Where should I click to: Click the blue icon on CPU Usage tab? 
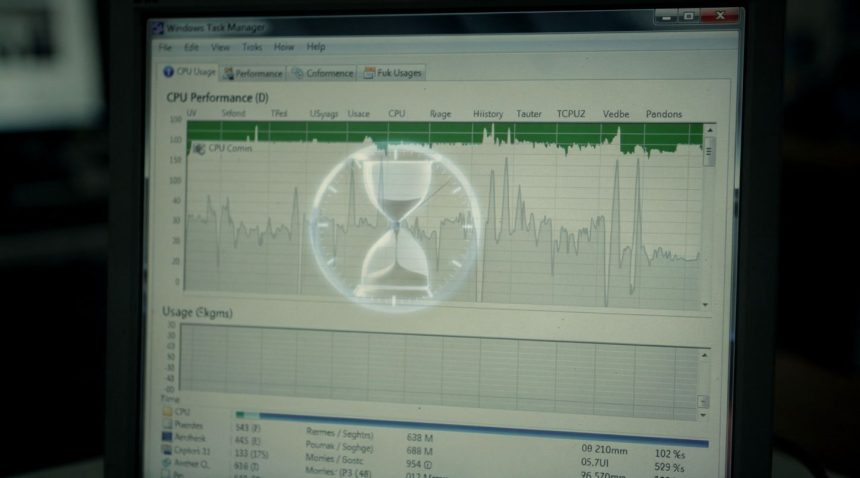tap(168, 72)
